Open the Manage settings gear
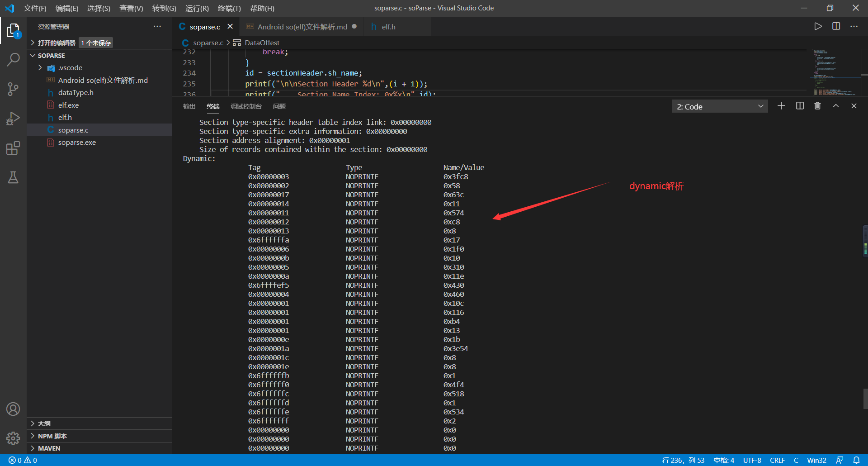 tap(13, 438)
